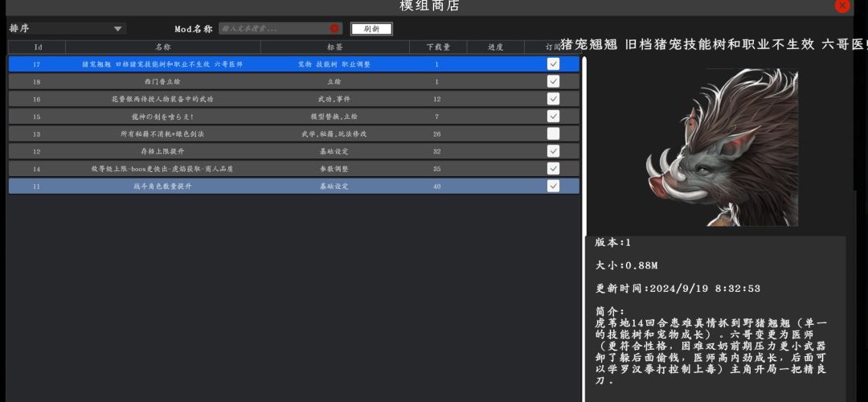Viewport: 868px width, 402px height.
Task: Enable subscription for 所有秘籍不消耗+绿色剑法
Action: (x=553, y=133)
